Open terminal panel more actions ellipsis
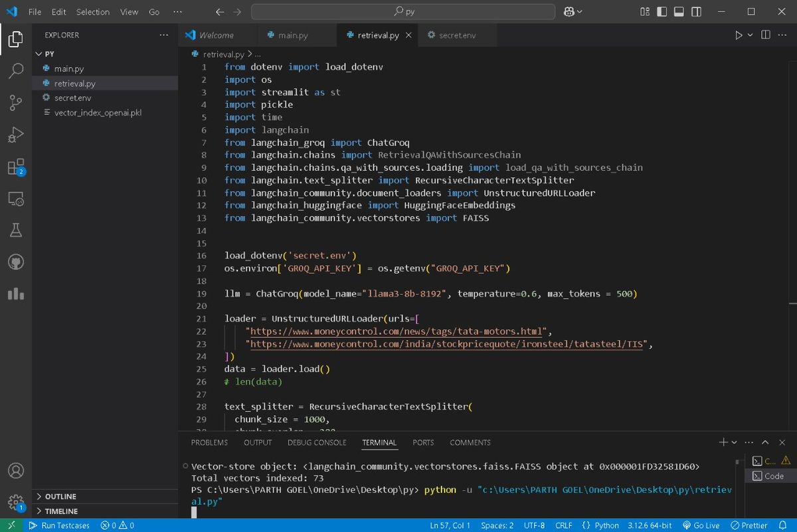 [x=749, y=442]
